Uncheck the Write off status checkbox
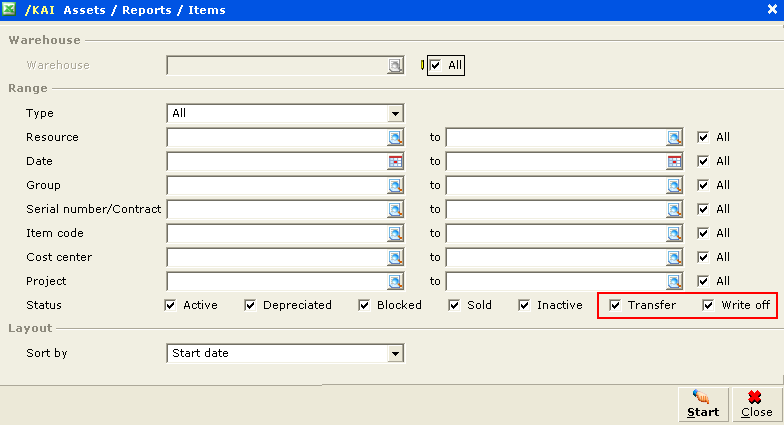Viewport: 784px width, 425px height. 708,305
